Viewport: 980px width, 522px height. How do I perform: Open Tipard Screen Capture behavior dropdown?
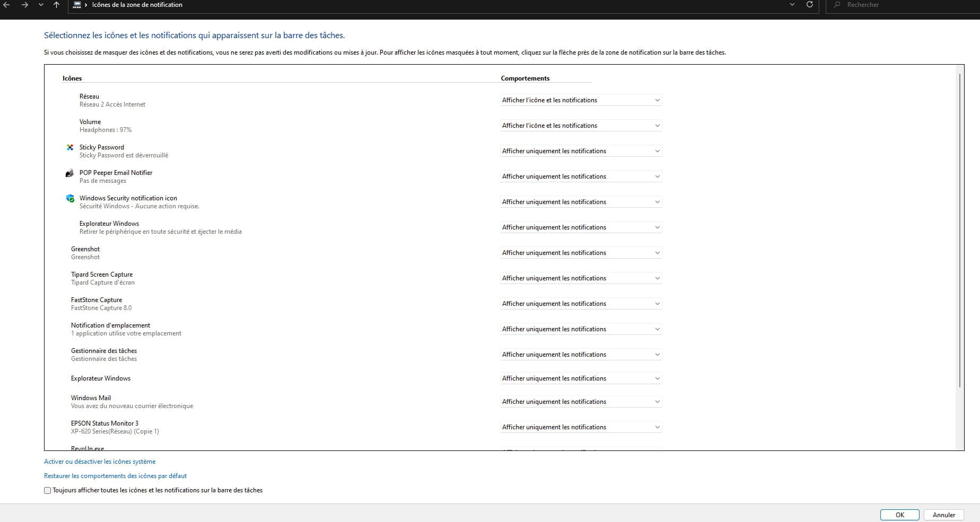pyautogui.click(x=581, y=278)
